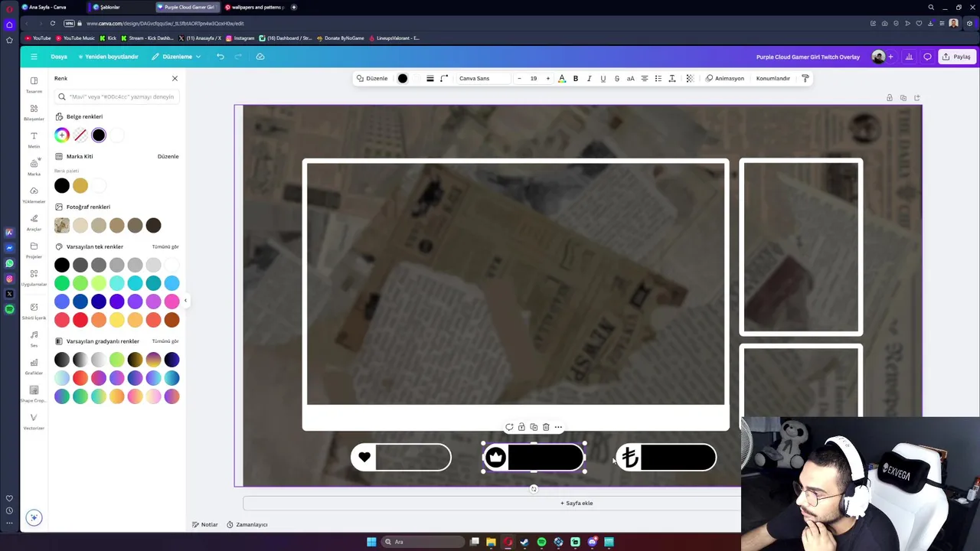Duplicate the selected element
This screenshot has width=980, height=551.
(534, 427)
